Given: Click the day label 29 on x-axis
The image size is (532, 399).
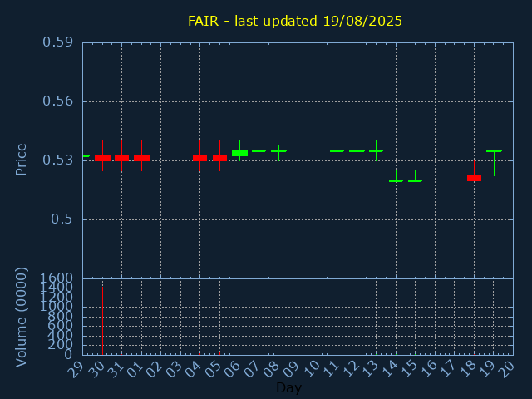Looking at the screenshot, I should point(75,369).
